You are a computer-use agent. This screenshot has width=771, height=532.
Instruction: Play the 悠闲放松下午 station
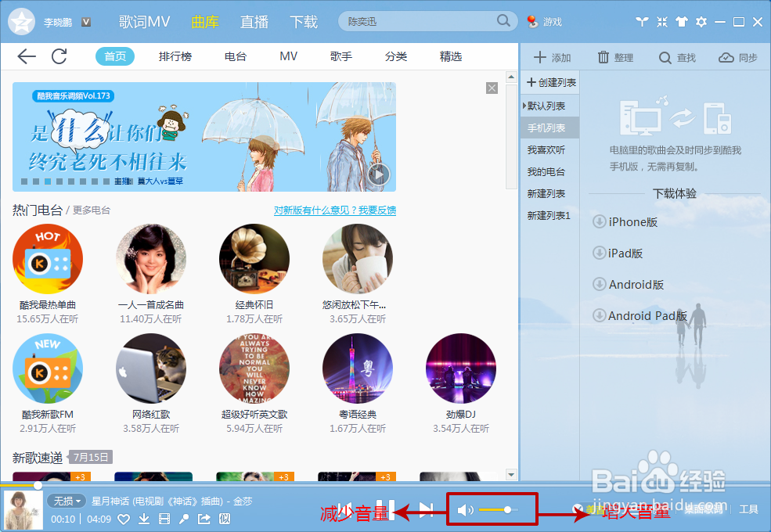(x=358, y=259)
